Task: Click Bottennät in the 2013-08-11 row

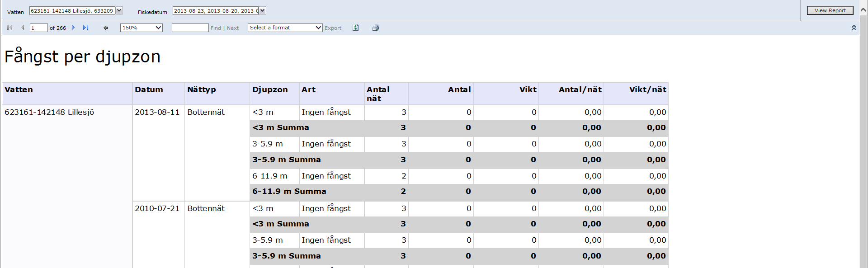Action: coord(206,112)
